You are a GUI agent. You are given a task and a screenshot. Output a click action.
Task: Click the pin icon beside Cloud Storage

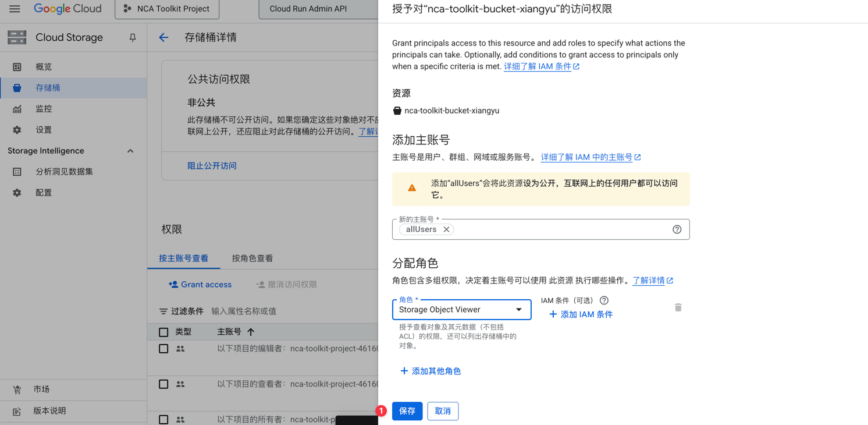tap(133, 38)
